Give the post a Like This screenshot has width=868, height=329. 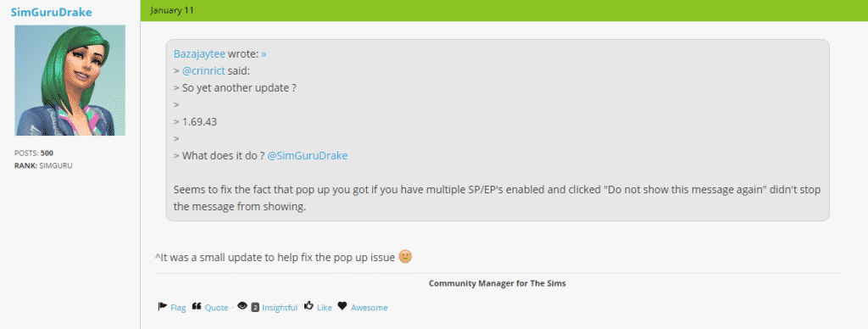(x=325, y=308)
